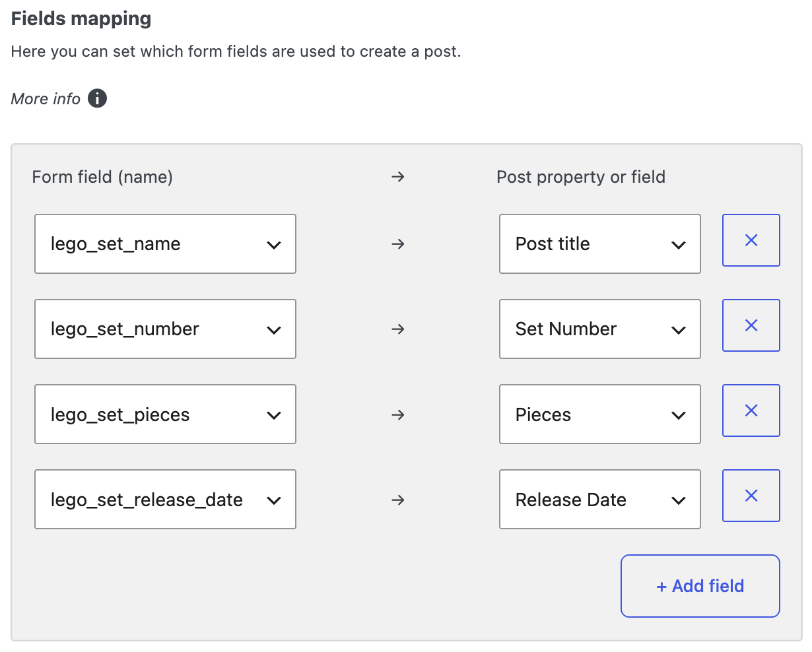Open the lego_set_pieces form field dropdown
Screen dimensions: 812x652
pos(165,414)
